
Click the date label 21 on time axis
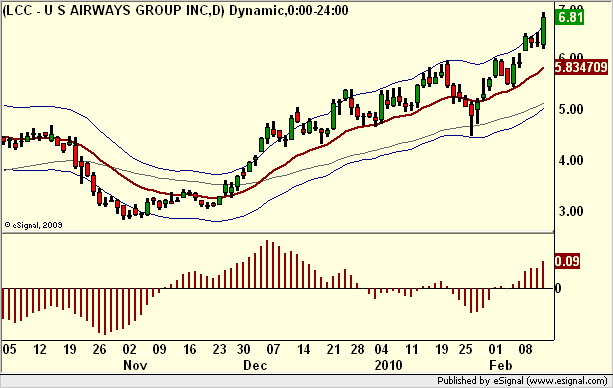tap(333, 349)
